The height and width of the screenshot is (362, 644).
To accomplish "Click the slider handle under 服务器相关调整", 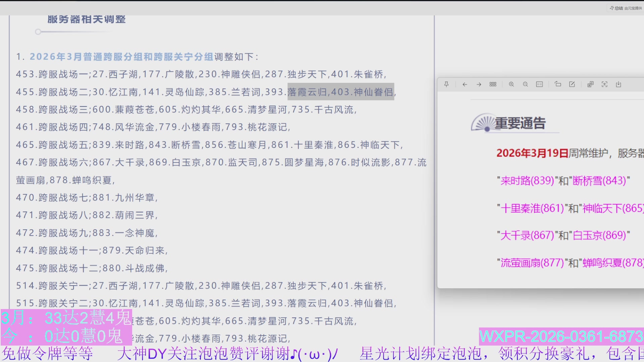I will (x=38, y=32).
